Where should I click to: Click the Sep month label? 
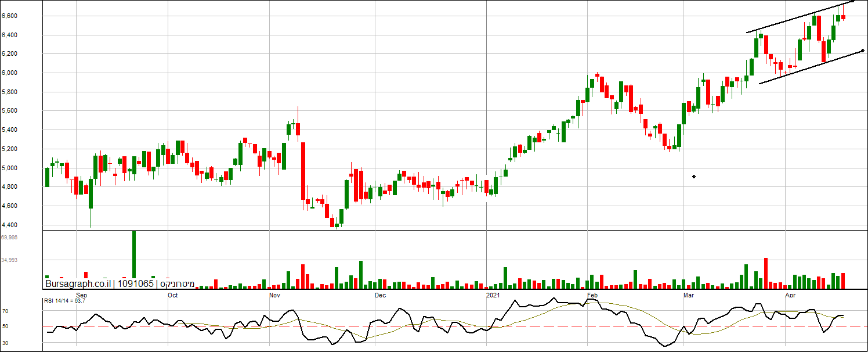[83, 296]
